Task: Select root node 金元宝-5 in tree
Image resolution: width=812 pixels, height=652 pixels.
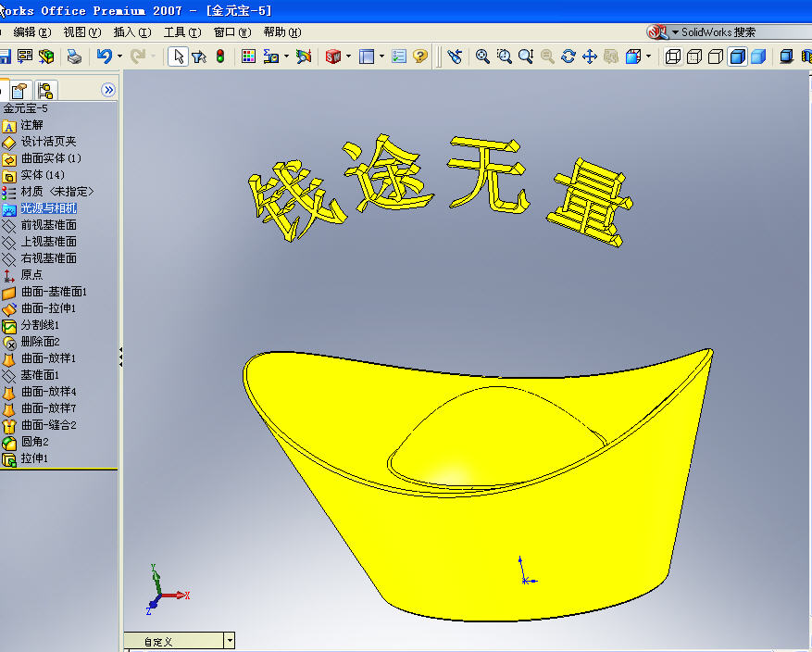Action: [25, 108]
